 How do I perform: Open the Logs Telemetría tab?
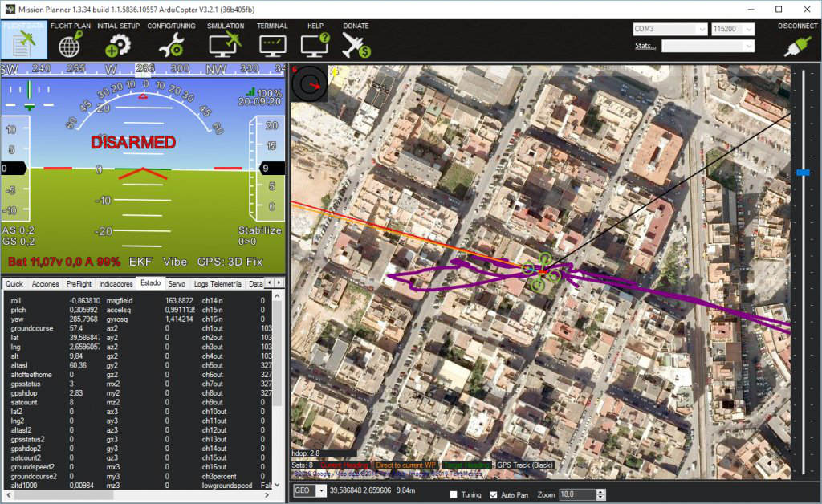point(218,284)
